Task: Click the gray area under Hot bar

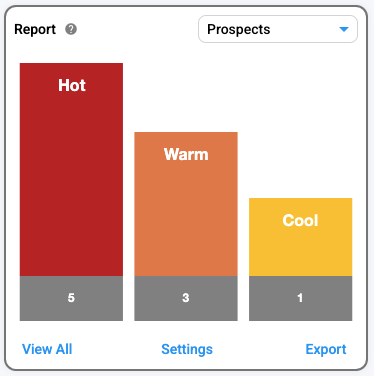Action: click(x=71, y=298)
